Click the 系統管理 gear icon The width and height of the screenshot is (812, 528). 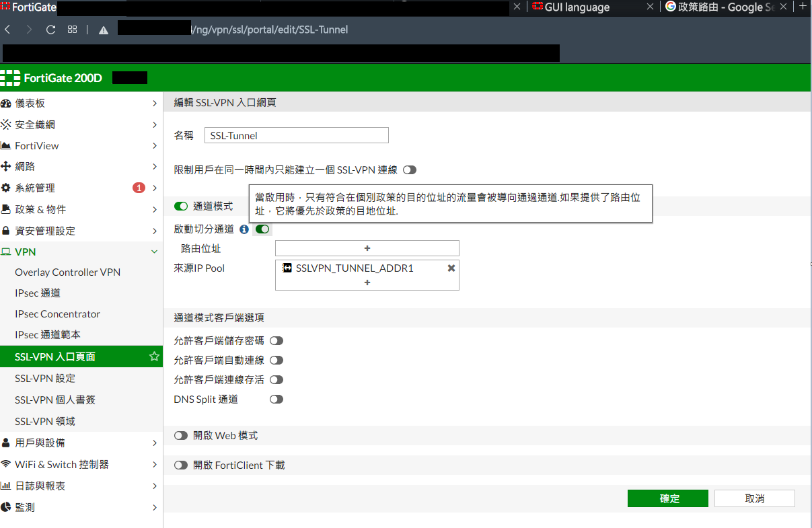click(x=6, y=188)
